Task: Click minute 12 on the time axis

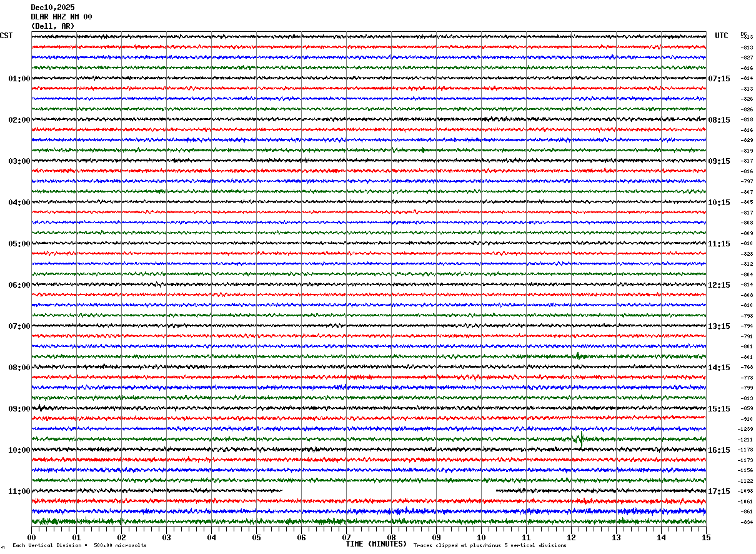Action: (x=571, y=537)
